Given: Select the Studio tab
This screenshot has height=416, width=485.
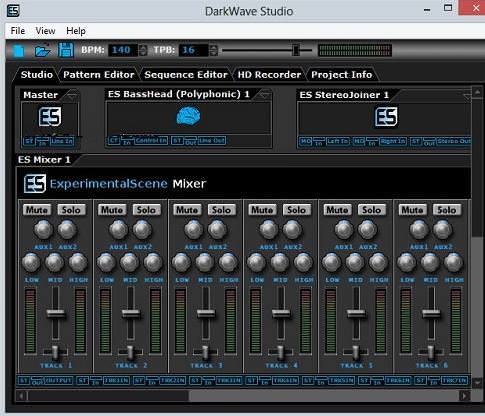Looking at the screenshot, I should click(37, 75).
